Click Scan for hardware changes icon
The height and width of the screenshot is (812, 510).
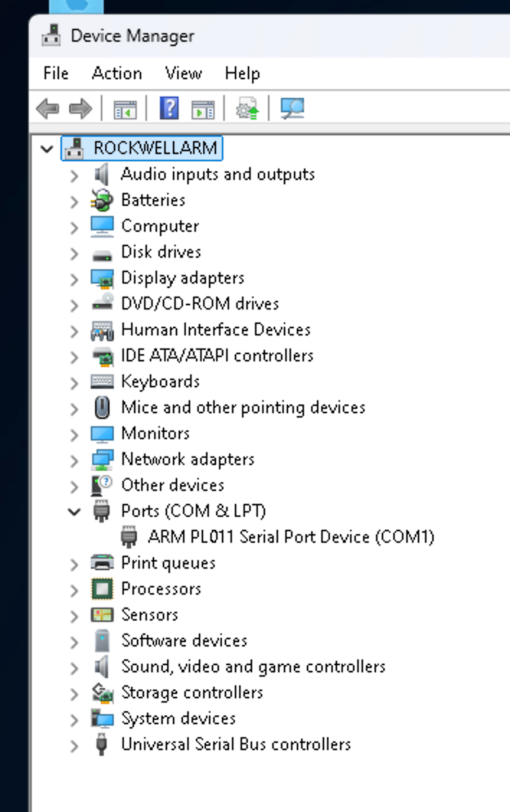click(292, 108)
